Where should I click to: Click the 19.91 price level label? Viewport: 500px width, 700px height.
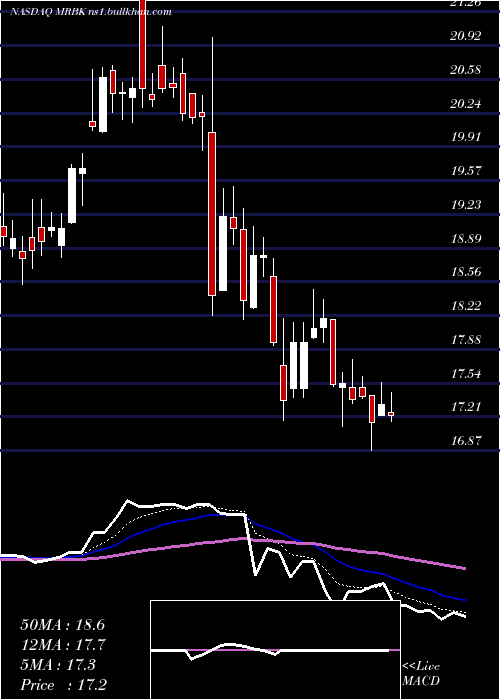466,137
